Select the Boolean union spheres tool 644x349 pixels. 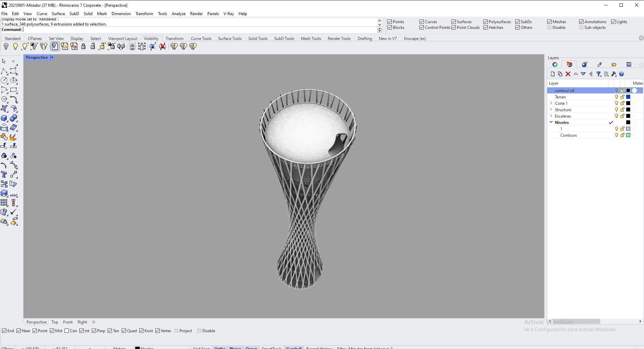tap(14, 118)
